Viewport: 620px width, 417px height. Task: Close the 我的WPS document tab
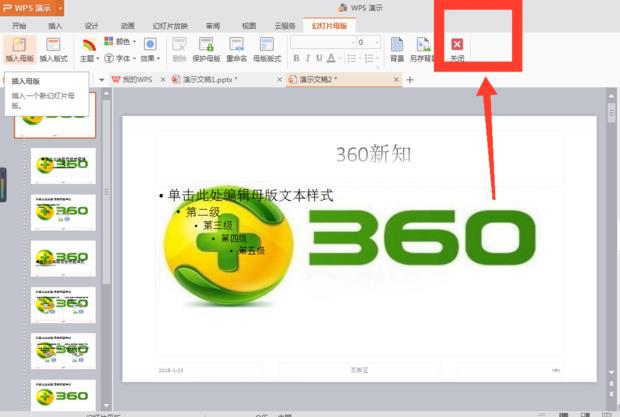point(163,80)
